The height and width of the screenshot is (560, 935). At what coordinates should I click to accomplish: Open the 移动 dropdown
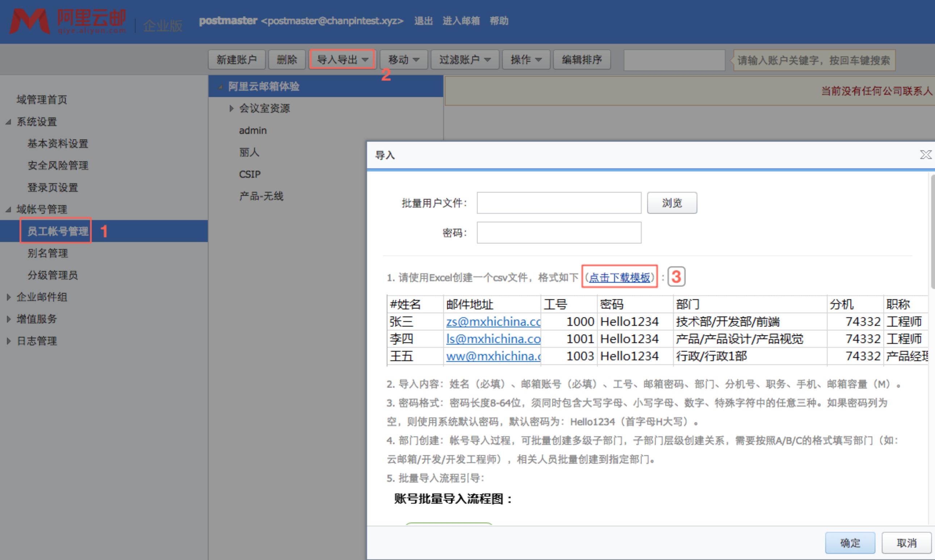click(x=403, y=59)
